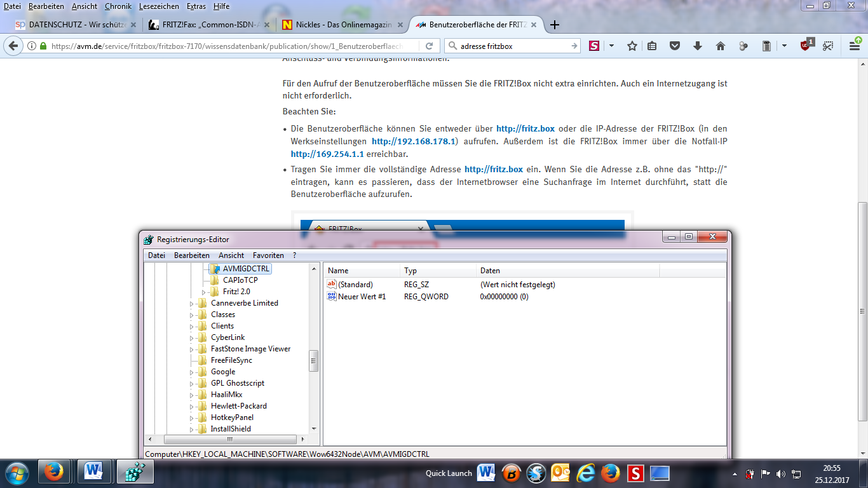This screenshot has width=868, height=488.
Task: Open dropdown arrow beside the red S icon
Action: pos(611,46)
